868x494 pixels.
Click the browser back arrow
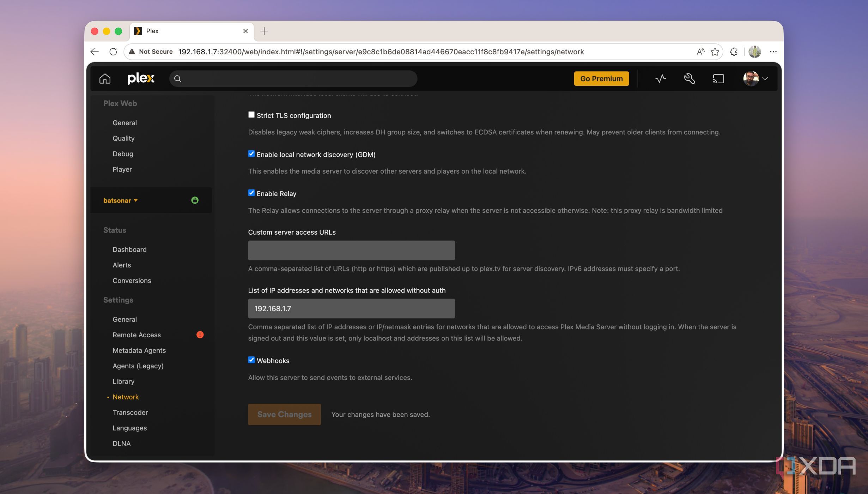[x=95, y=52]
